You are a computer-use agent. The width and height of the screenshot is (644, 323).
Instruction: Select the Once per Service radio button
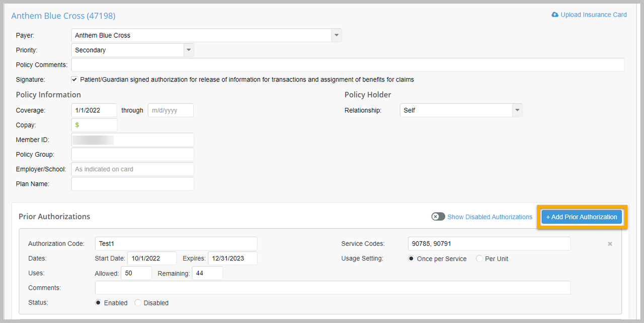(x=411, y=259)
